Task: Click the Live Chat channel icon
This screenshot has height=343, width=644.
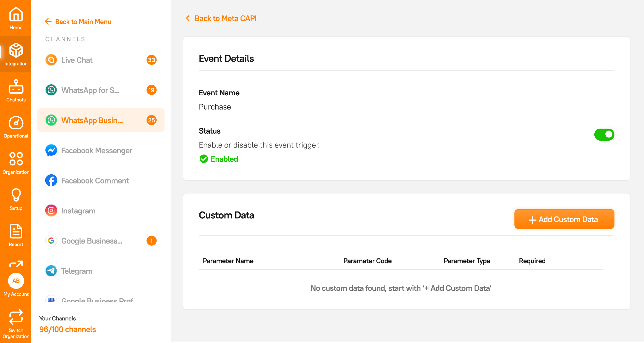Action: [x=51, y=60]
